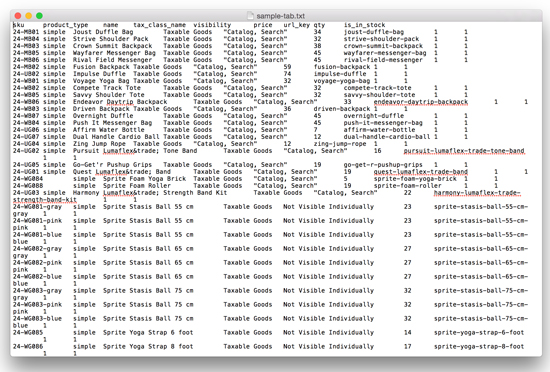
Task: Click the name 'Crown Summit Backpack'
Action: [113, 46]
